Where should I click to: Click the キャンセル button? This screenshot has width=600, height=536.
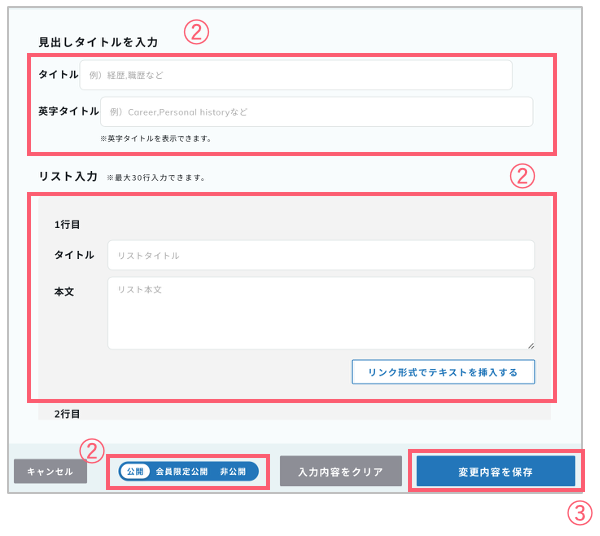[51, 471]
